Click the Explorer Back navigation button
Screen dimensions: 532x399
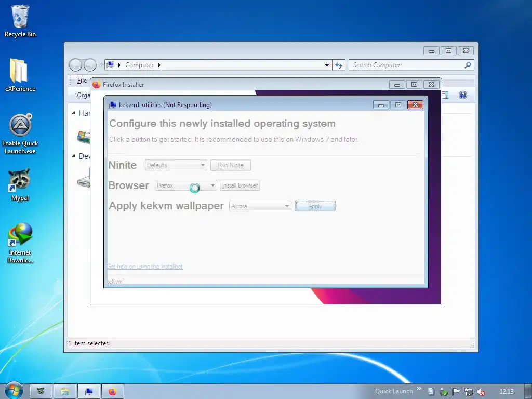pyautogui.click(x=75, y=65)
